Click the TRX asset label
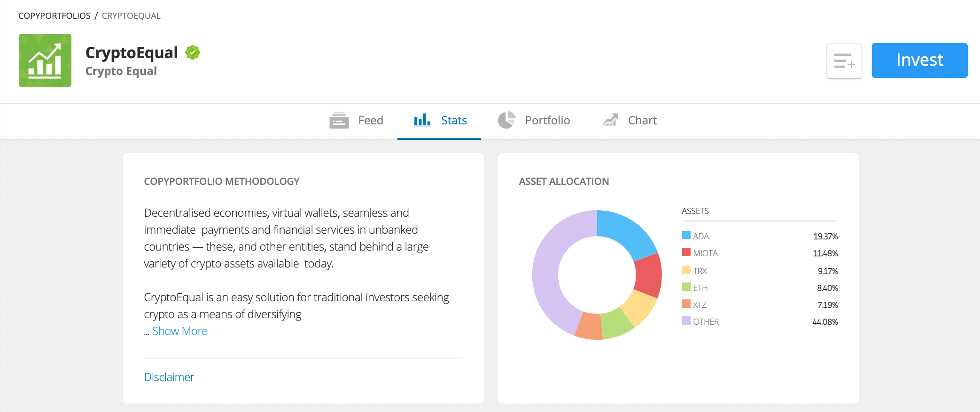This screenshot has height=412, width=980. pos(700,271)
